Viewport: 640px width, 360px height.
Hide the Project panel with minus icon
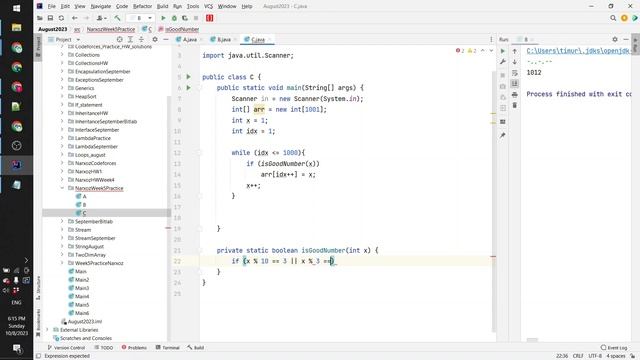[x=166, y=40]
